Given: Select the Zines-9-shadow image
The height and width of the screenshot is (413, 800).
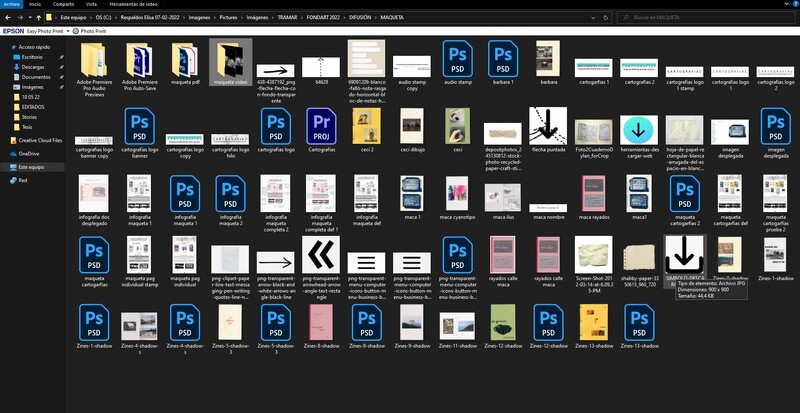Looking at the screenshot, I should click(x=412, y=326).
